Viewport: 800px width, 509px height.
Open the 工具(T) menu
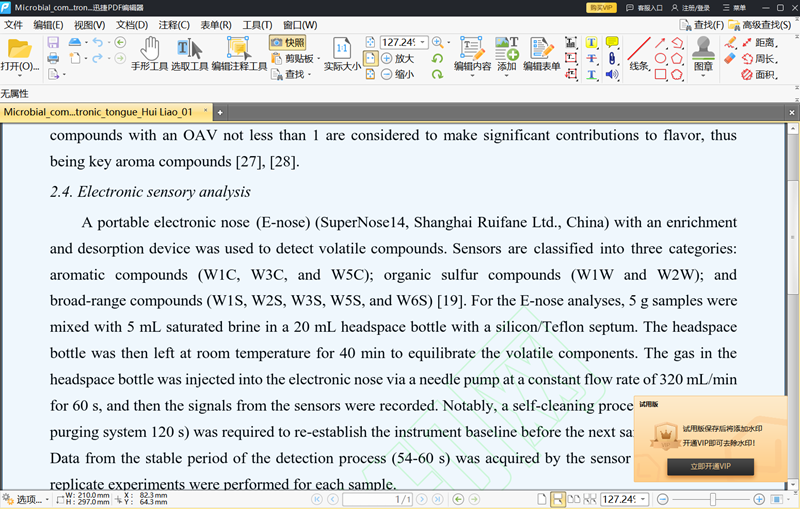pyautogui.click(x=257, y=25)
